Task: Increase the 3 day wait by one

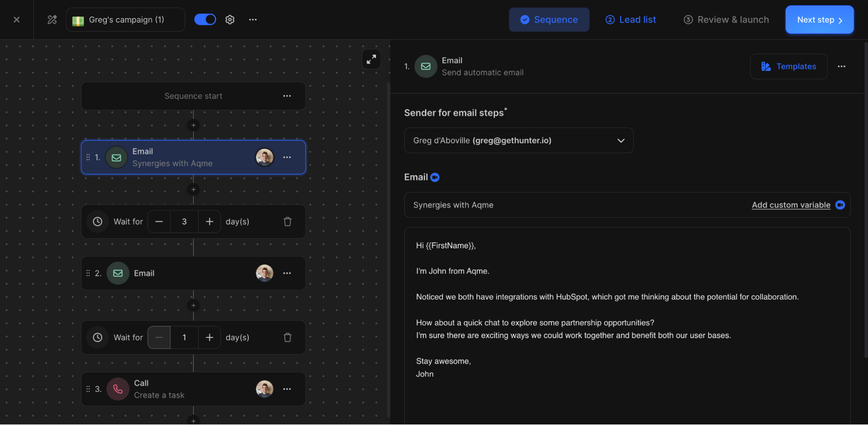Action: point(209,222)
